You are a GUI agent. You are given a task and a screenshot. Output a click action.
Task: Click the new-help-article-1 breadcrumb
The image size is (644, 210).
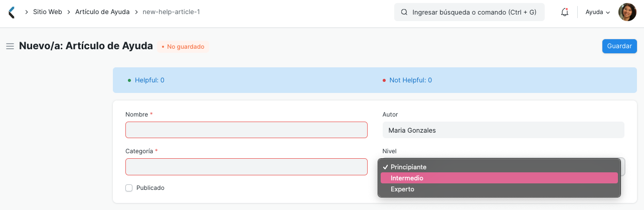point(171,12)
